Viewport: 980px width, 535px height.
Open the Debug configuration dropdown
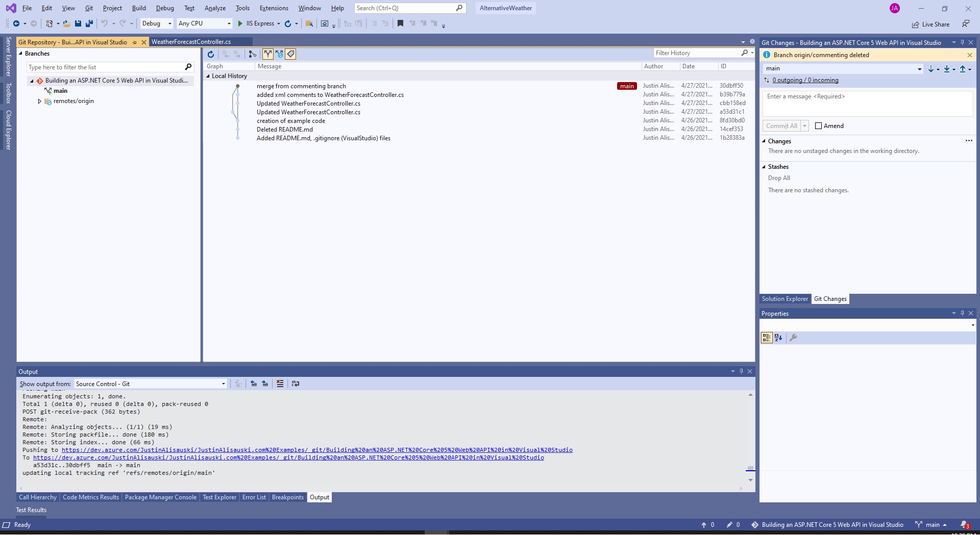point(157,23)
